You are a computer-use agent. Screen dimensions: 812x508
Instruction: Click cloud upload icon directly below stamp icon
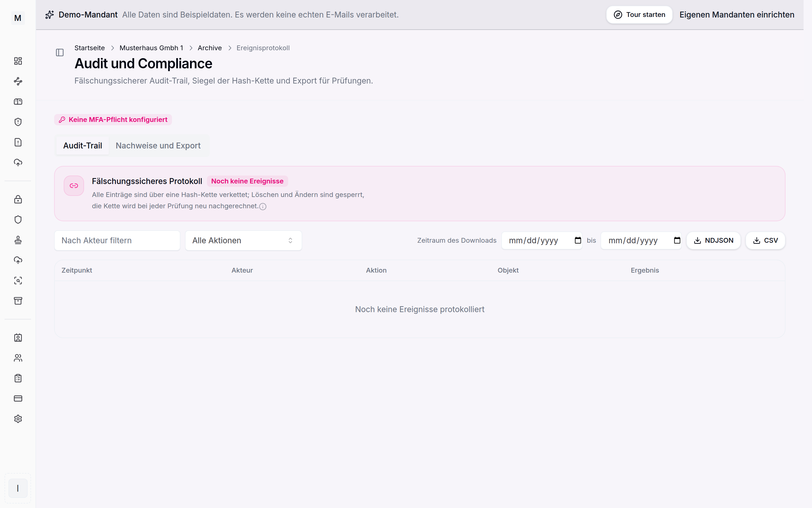pos(18,260)
